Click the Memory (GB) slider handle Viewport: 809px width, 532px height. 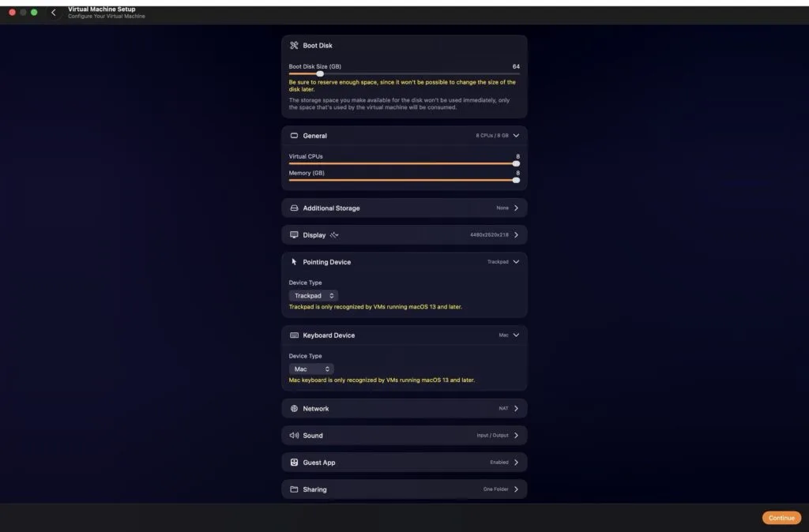pyautogui.click(x=516, y=181)
